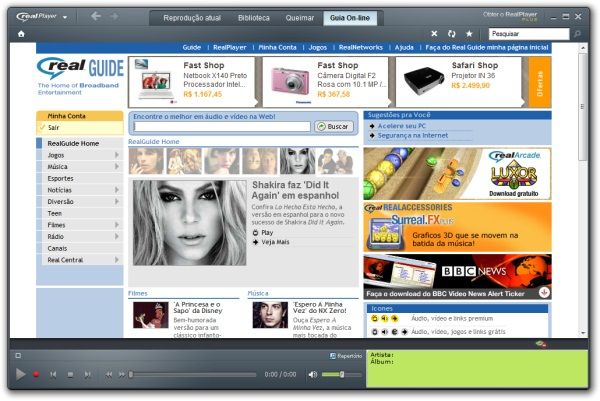Open 'A Princesa e o Sapo' article

point(198,307)
